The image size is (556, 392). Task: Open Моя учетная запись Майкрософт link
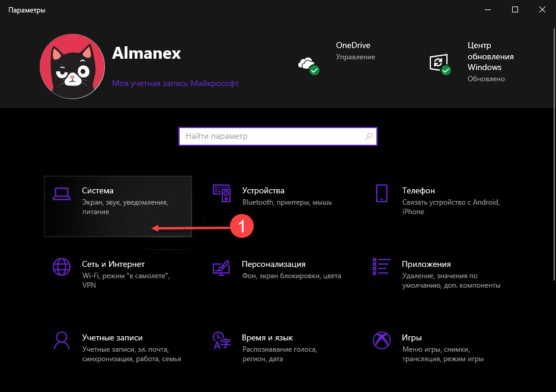point(175,84)
